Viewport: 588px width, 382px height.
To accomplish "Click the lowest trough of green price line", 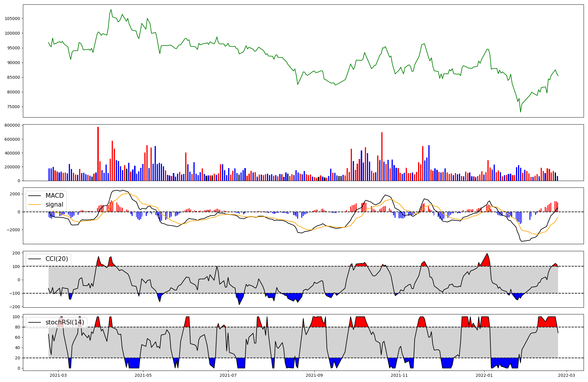I will [x=520, y=112].
